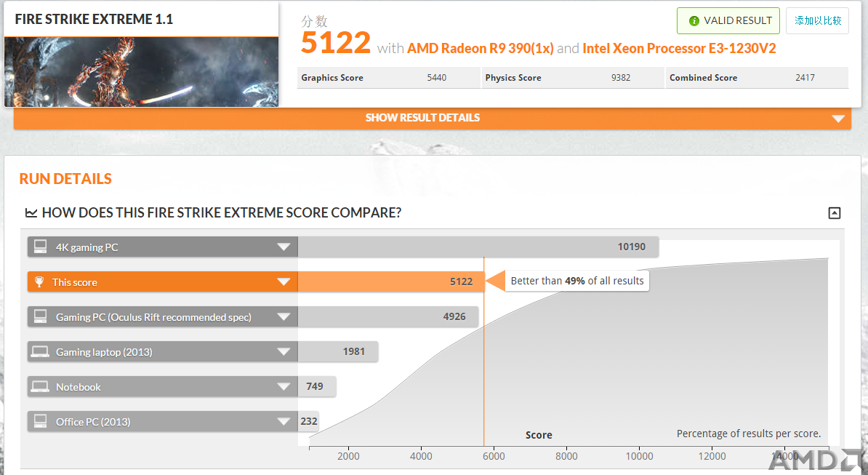868x475 pixels.
Task: Expand the This score details
Action: (x=284, y=282)
